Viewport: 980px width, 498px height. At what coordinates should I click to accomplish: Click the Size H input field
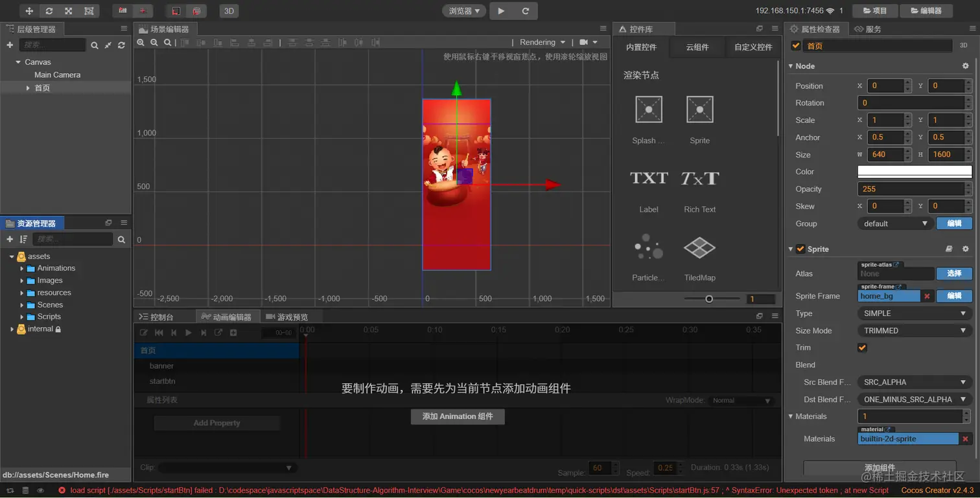coord(947,155)
